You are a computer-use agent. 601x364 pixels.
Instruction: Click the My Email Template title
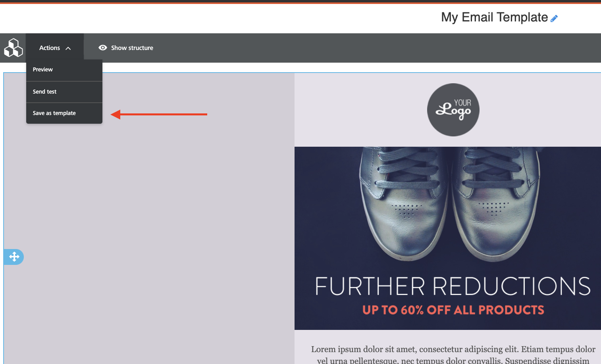coord(494,17)
